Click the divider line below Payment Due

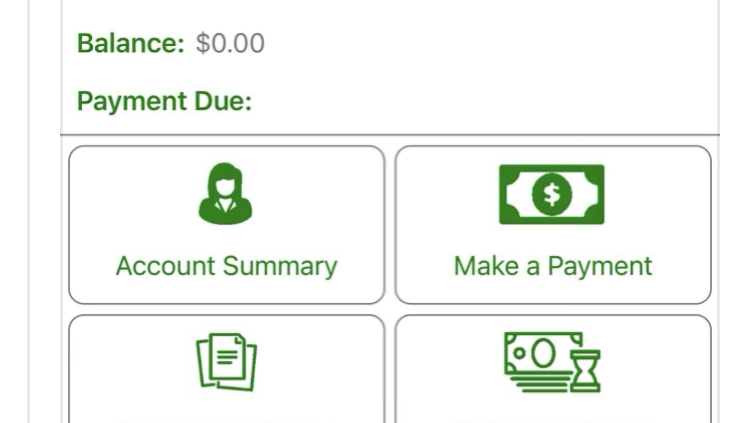[x=390, y=135]
